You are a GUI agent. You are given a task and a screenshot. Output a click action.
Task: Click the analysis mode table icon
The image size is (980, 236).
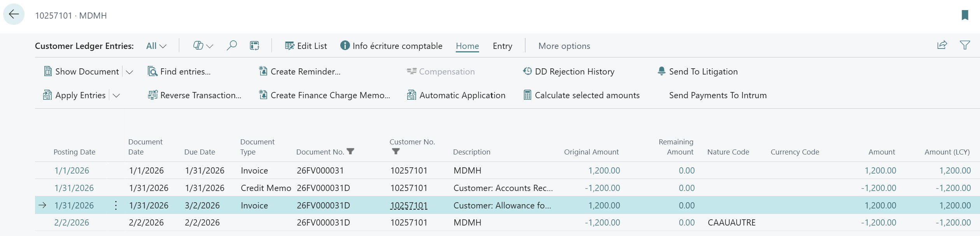click(254, 46)
